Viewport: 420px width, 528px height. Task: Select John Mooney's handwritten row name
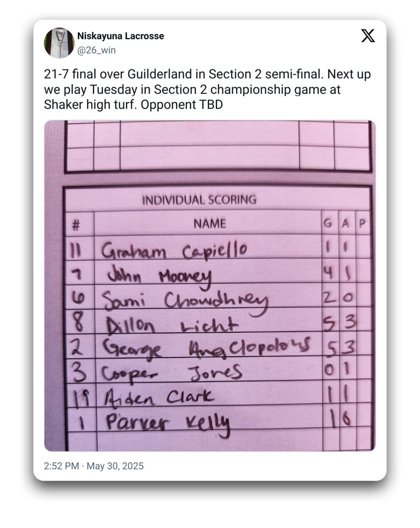[159, 276]
